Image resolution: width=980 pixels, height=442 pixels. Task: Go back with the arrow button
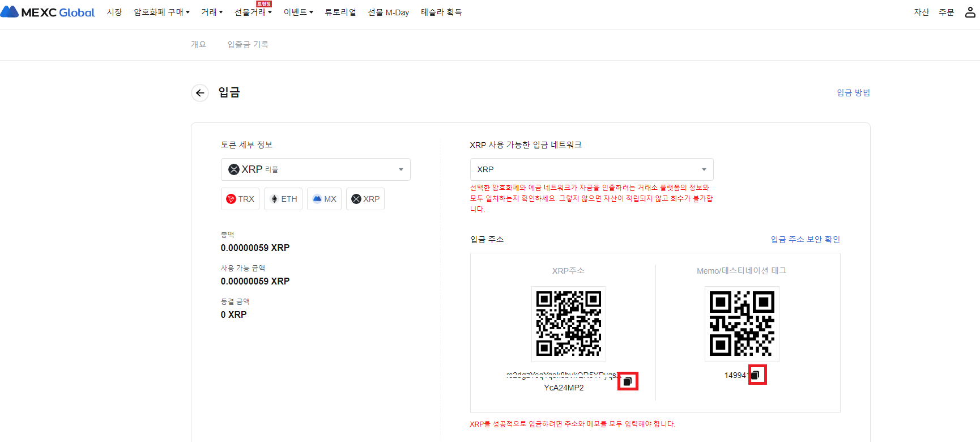click(200, 92)
